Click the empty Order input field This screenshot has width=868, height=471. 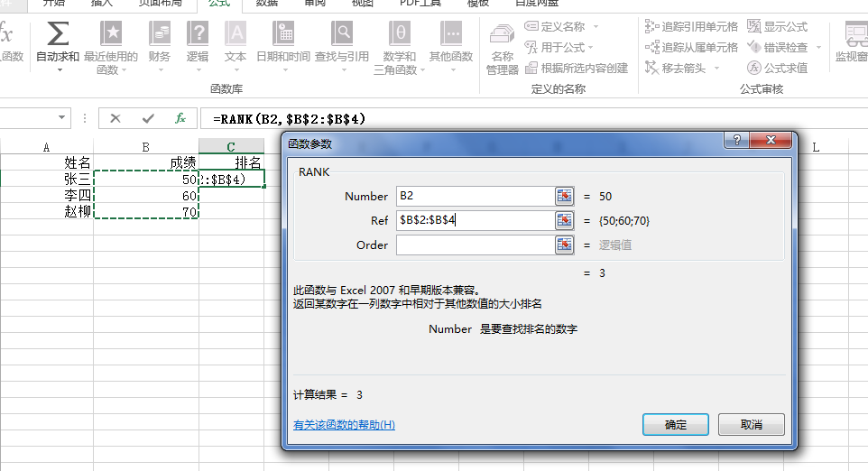point(476,245)
